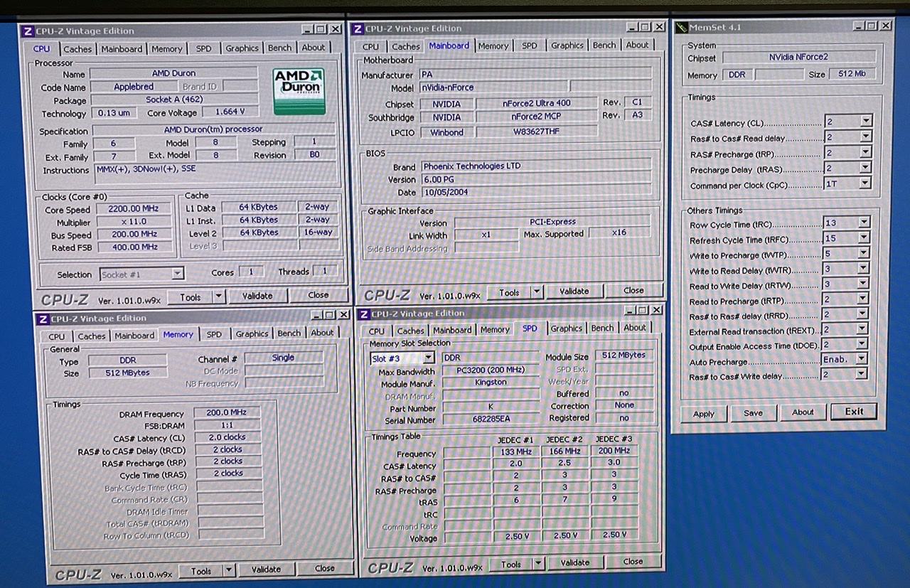Open Ras# to Ras# delay (tRRD) dropdown
The width and height of the screenshot is (910, 588).
[x=862, y=314]
